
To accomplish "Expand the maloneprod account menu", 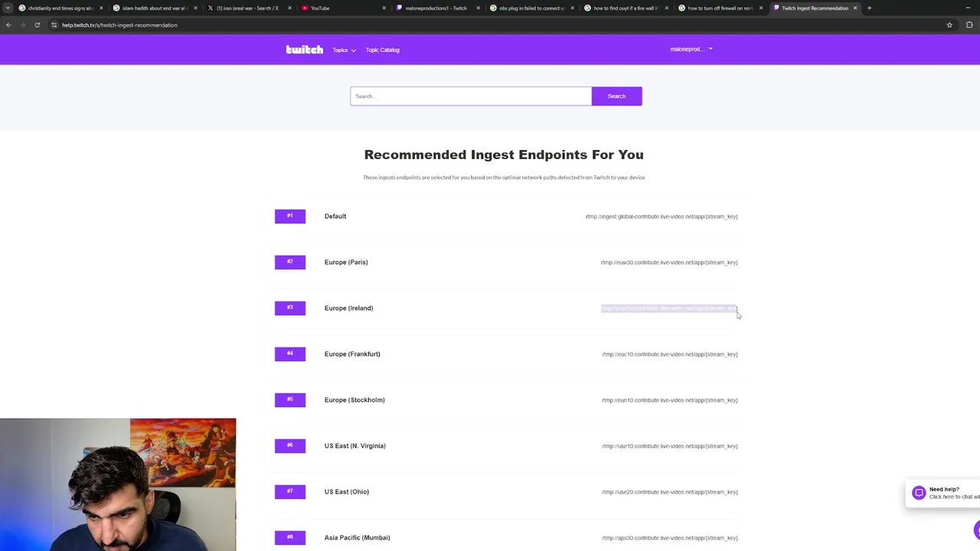I will tap(691, 49).
